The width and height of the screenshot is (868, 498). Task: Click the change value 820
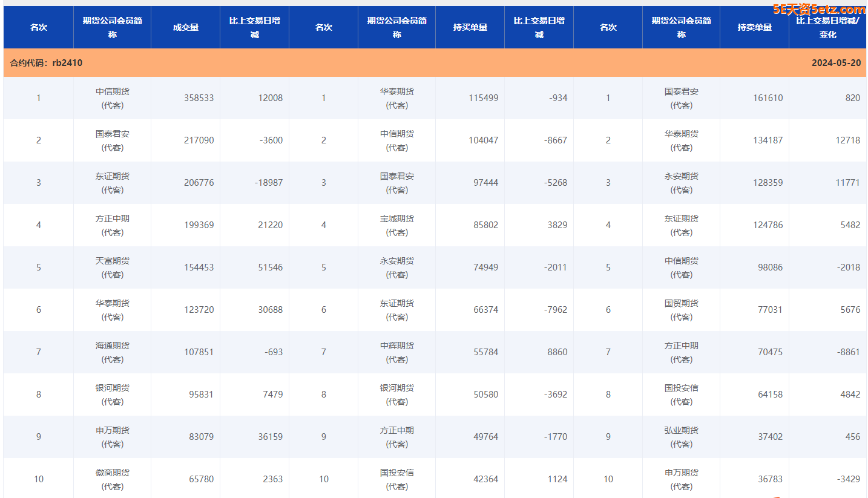coord(853,98)
